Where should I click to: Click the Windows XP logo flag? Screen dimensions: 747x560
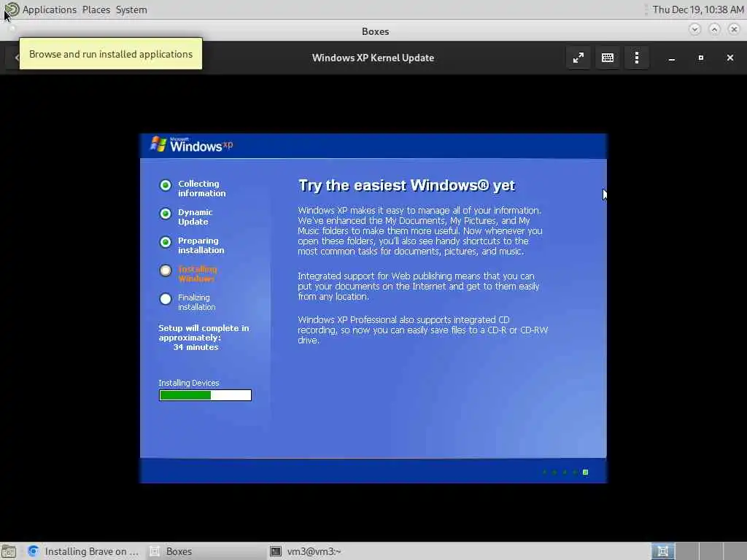coord(158,144)
